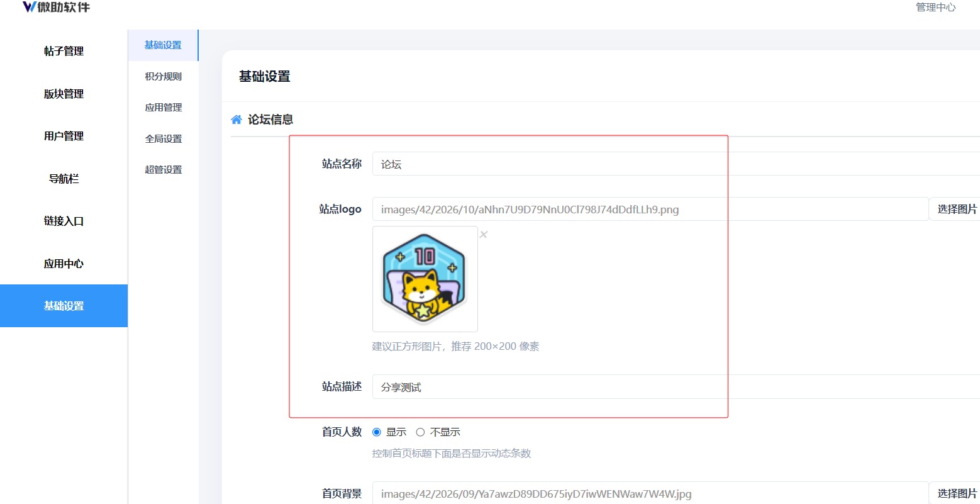Open the 导航栏 menu item
The height and width of the screenshot is (504, 980).
(x=64, y=179)
